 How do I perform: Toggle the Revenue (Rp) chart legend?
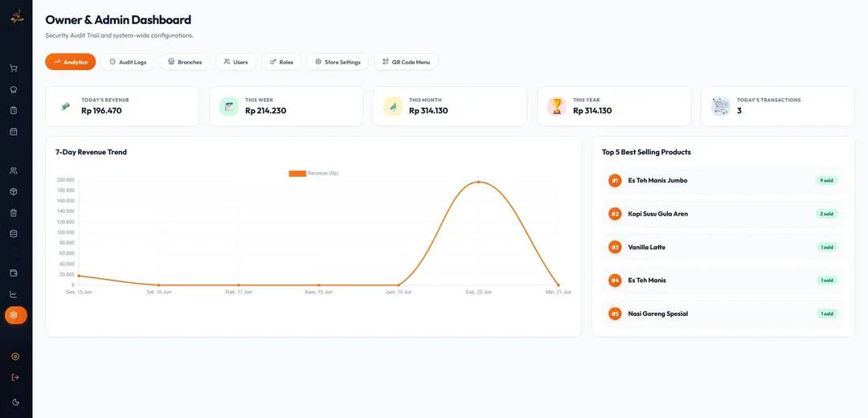[313, 174]
